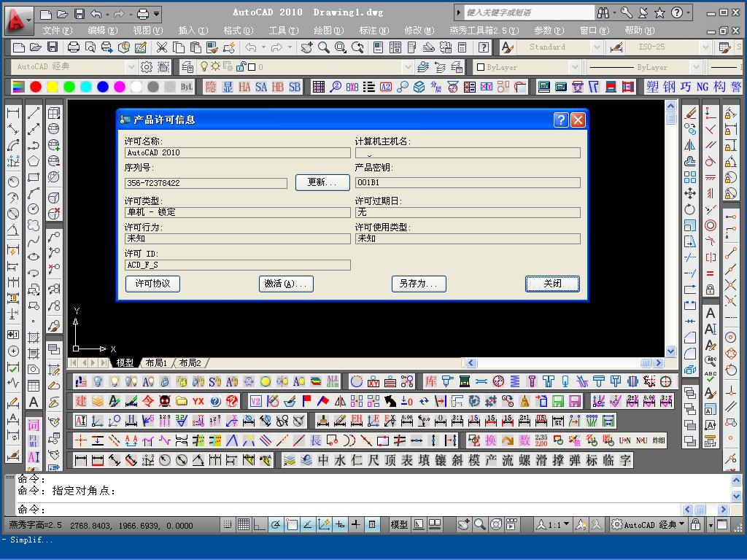Screen dimensions: 747x560
Task: Click the dialog title bar help button
Action: point(561,120)
